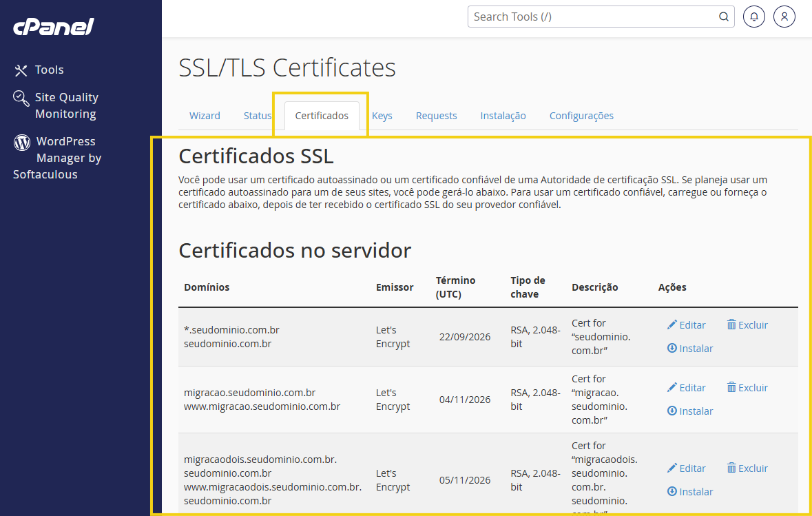
Task: Open the notifications bell icon
Action: (x=754, y=17)
